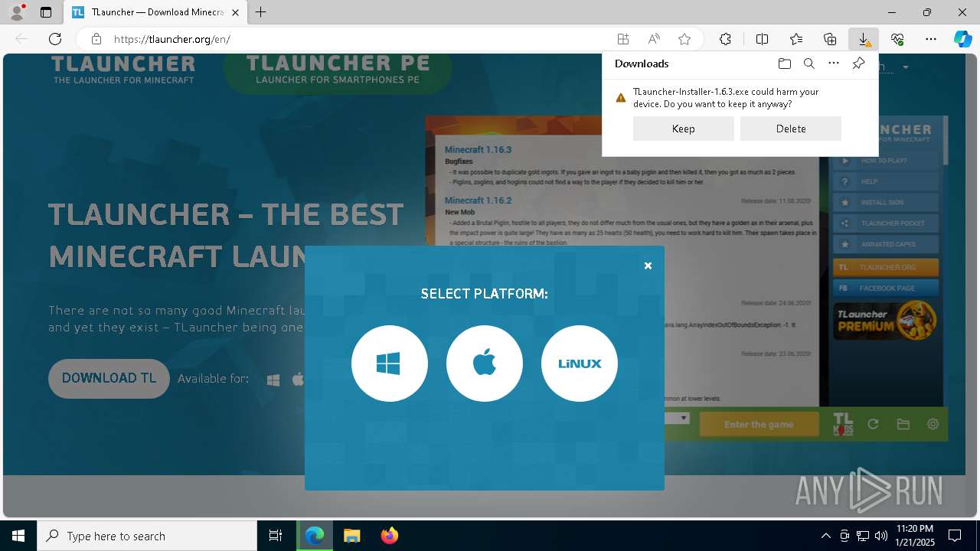Close the Select Platform popup
The width and height of the screenshot is (980, 551).
tap(648, 266)
